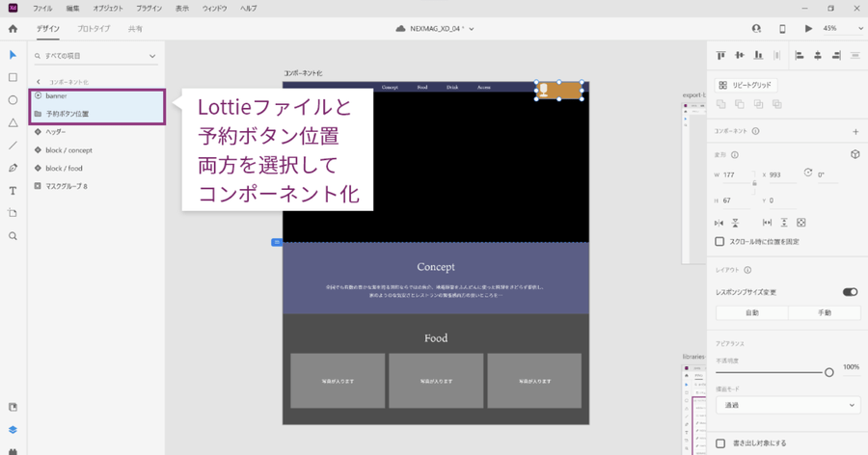The image size is (868, 455).
Task: Check the mark for export checkbox
Action: coord(720,443)
